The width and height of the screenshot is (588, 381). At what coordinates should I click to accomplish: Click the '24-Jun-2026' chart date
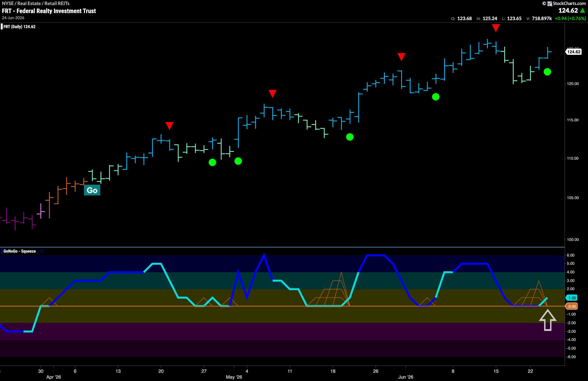coord(13,18)
